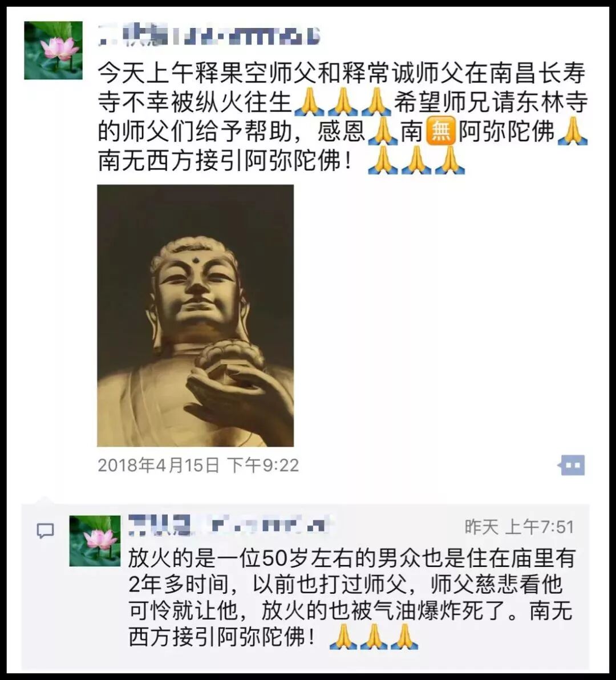Open the commenter's lotus avatar in the comment
This screenshot has height=680, width=616.
coord(95,541)
